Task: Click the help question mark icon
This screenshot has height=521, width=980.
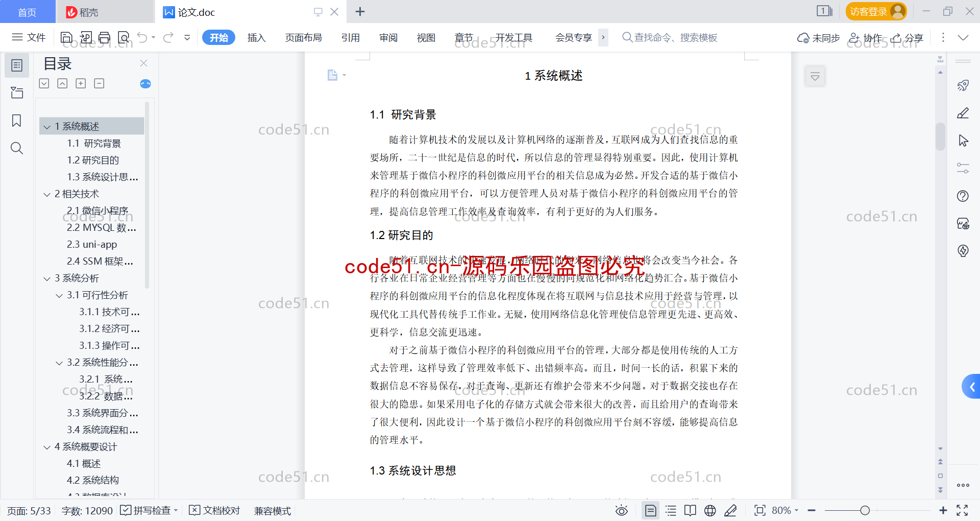Action: [x=963, y=196]
